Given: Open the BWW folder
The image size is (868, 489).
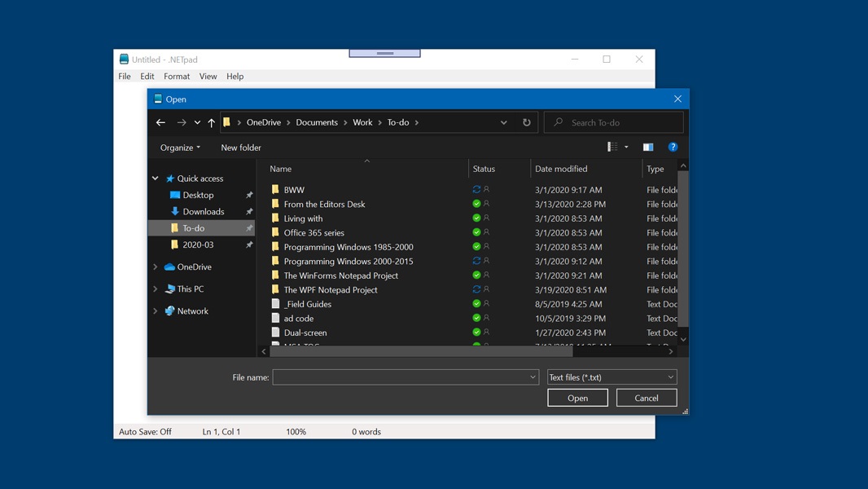Looking at the screenshot, I should [x=294, y=190].
